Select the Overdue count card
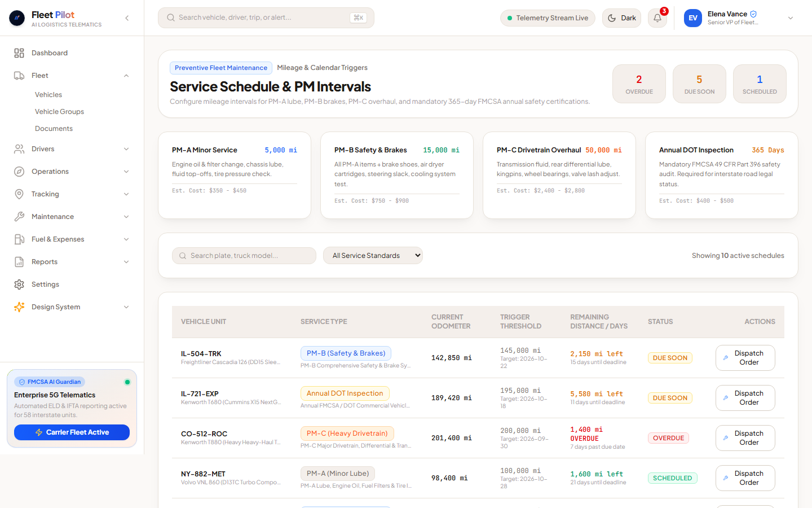Viewport: 812px width, 508px height. (x=639, y=84)
